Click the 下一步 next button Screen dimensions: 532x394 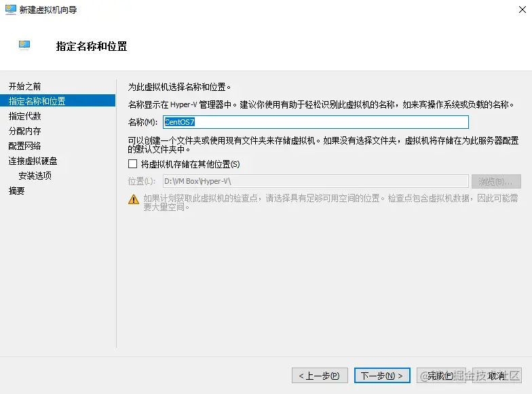pyautogui.click(x=382, y=376)
